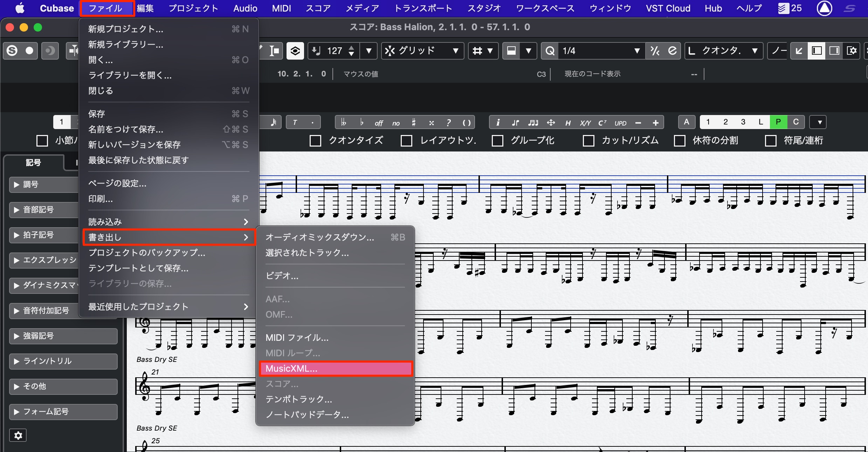Toggle the レイアウトツ. checkbox
The width and height of the screenshot is (868, 452).
(x=406, y=141)
